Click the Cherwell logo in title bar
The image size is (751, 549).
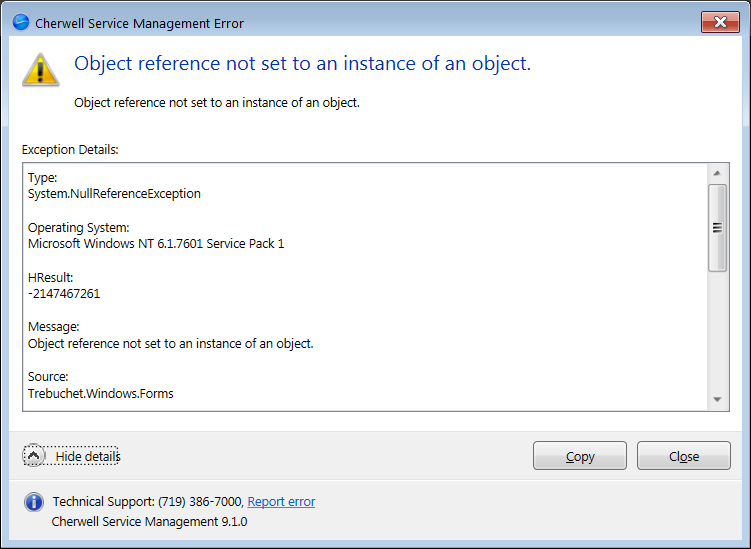pyautogui.click(x=20, y=23)
